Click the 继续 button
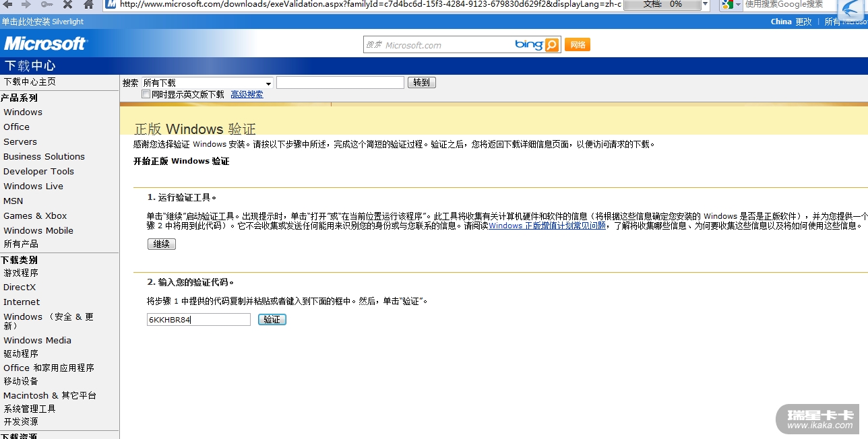868x439 pixels. [162, 244]
